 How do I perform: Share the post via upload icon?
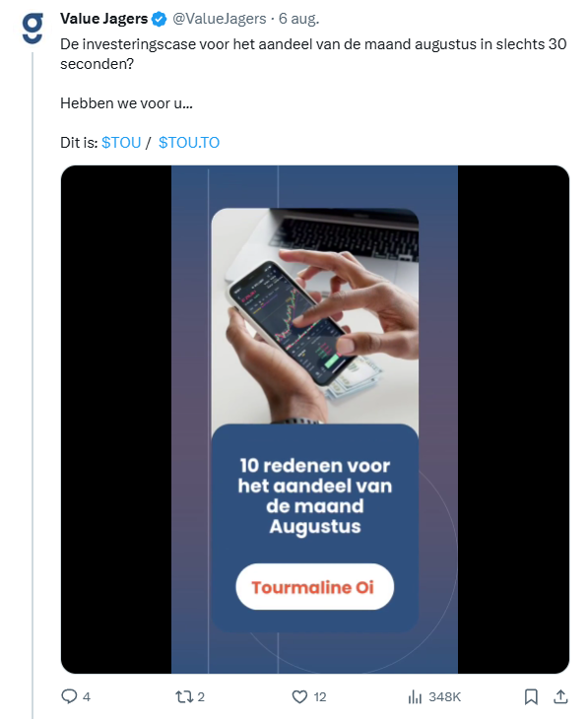coord(560,696)
